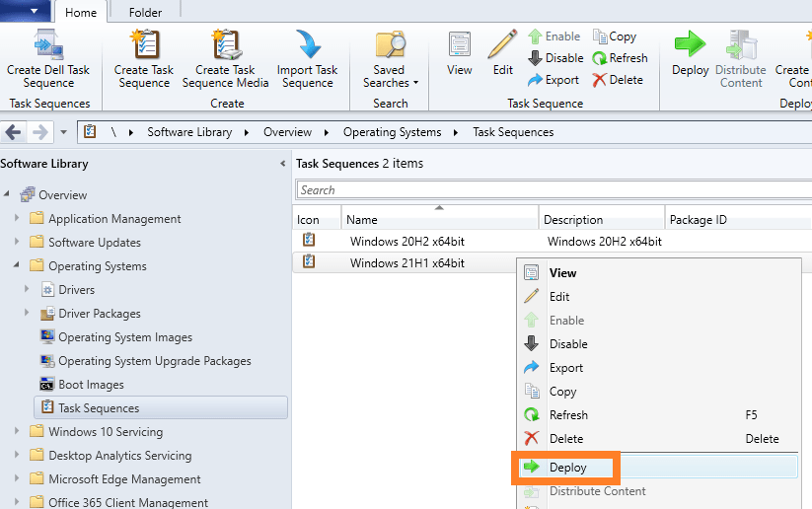
Task: Go forward with the navigation arrow
Action: 40,132
